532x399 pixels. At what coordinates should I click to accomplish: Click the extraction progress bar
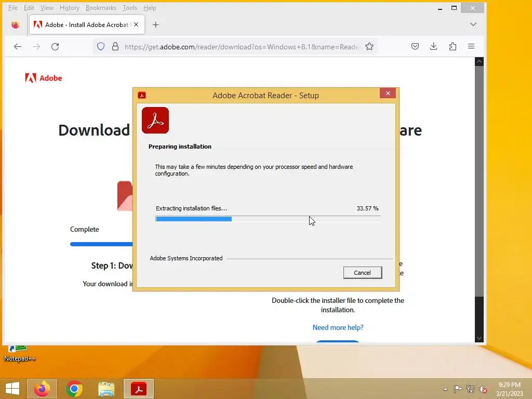pyautogui.click(x=268, y=219)
